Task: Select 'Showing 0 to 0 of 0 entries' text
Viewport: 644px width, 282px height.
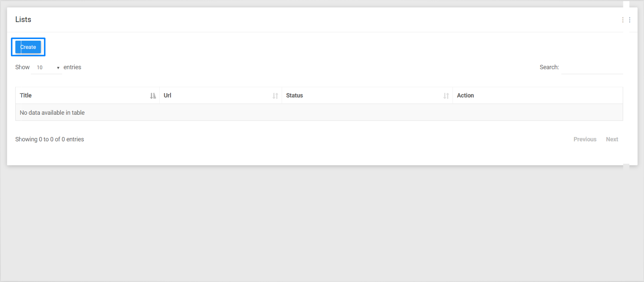Action: (50, 139)
